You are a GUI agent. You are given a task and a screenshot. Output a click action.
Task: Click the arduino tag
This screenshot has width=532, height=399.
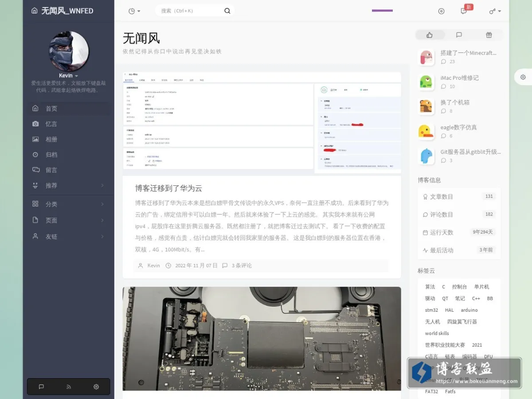[469, 310]
